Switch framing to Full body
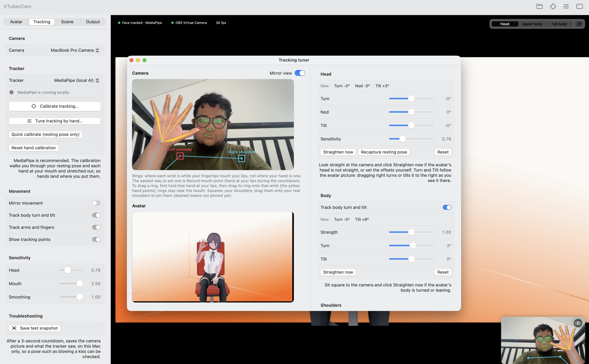This screenshot has height=364, width=589. (559, 24)
